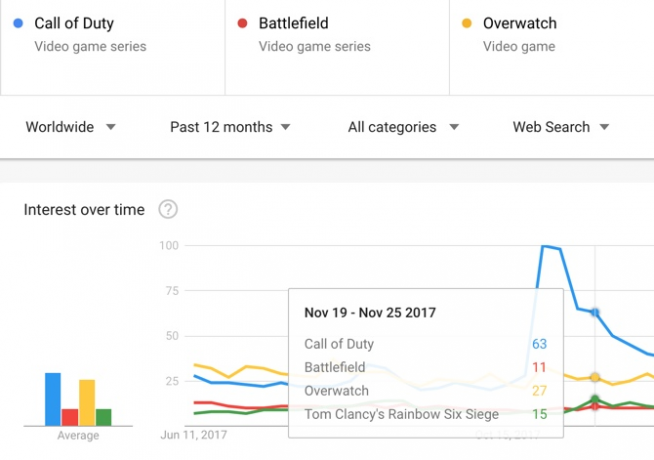Click the Average label under the bar chart
This screenshot has height=460, width=654.
point(78,435)
